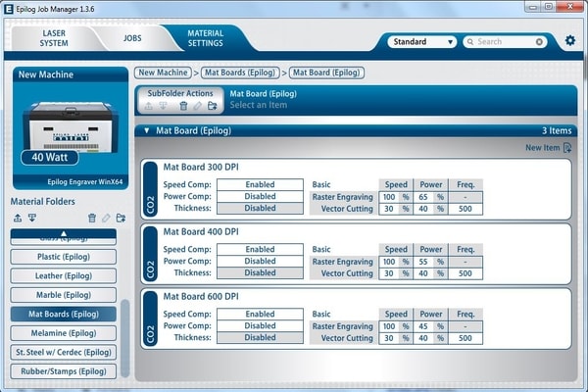Viewport: 588px width, 392px height.
Task: Toggle Thickness for Mat Board 400 DPI
Action: tap(260, 272)
